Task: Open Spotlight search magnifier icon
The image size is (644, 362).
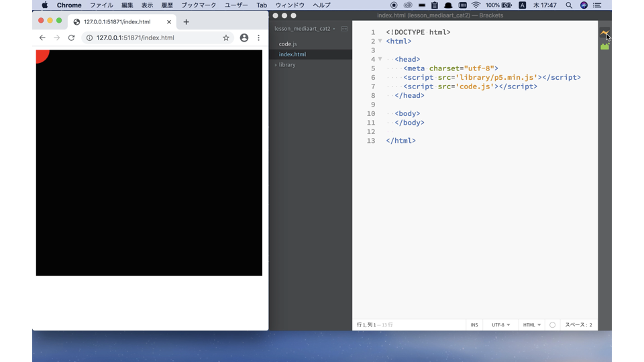Action: 569,5
